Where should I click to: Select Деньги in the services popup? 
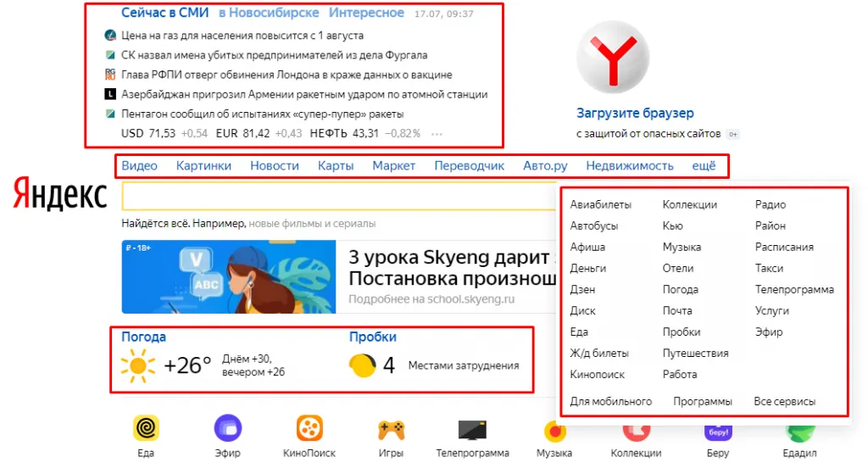(588, 269)
